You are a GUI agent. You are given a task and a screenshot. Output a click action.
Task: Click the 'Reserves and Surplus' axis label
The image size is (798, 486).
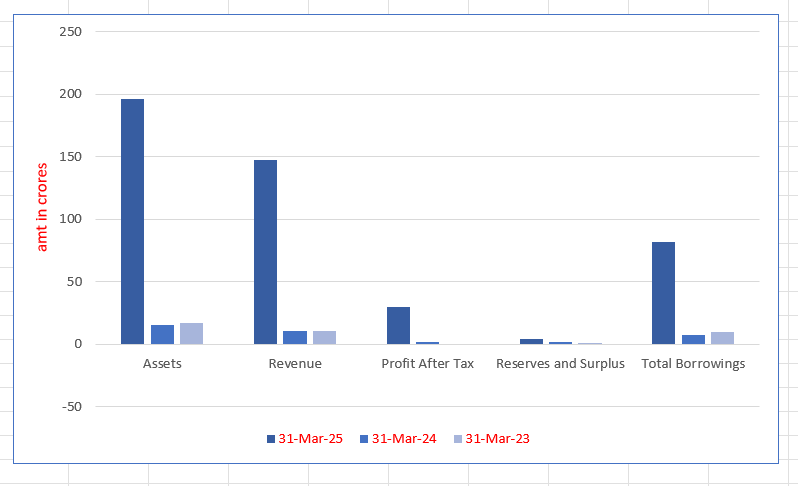560,364
